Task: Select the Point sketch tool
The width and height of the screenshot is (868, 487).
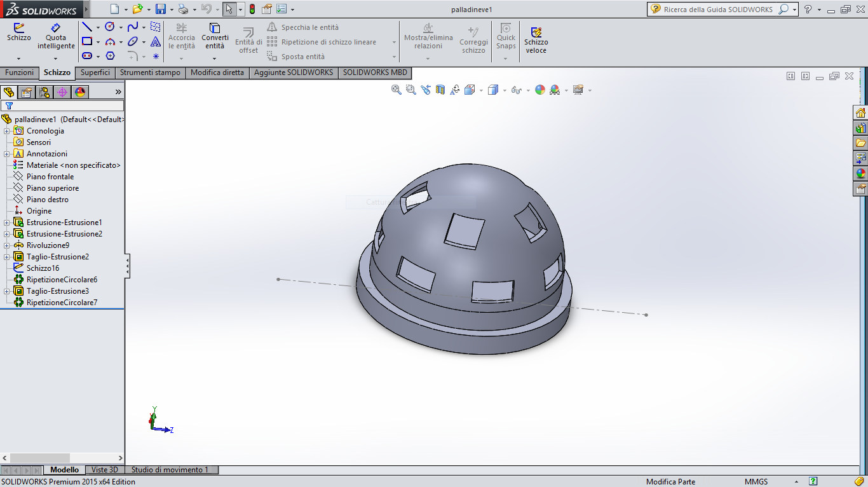Action: point(156,56)
